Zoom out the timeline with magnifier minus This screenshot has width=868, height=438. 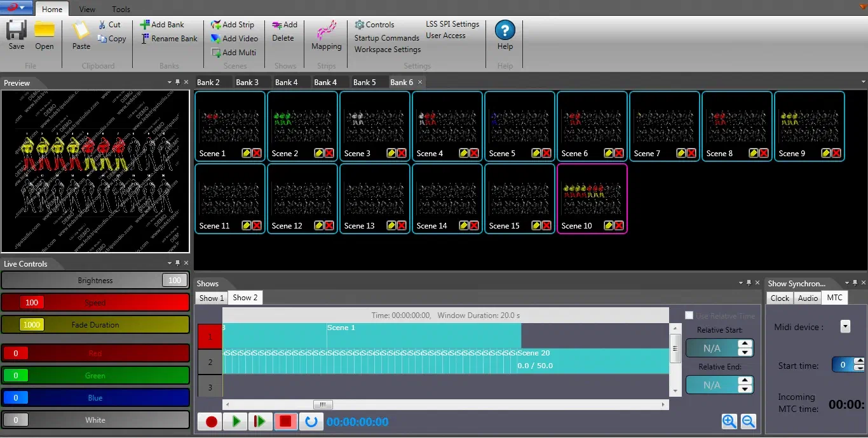pos(748,421)
